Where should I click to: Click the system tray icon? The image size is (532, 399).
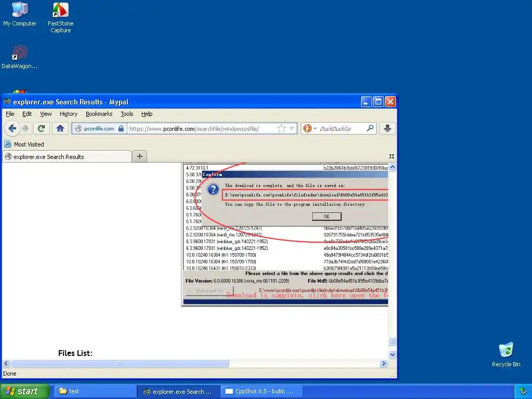point(524,391)
